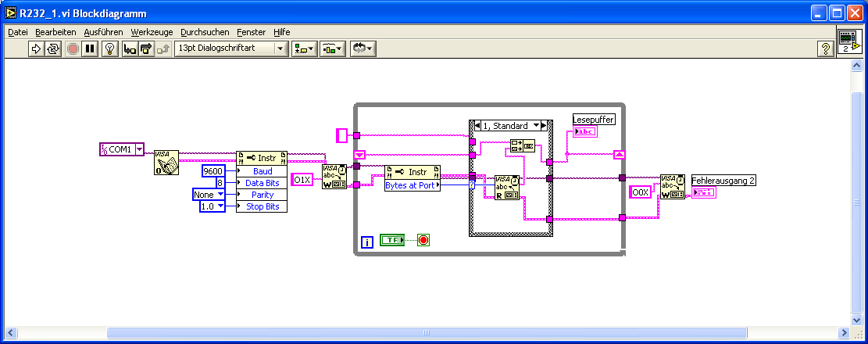
Task: Click the loop stop condition terminal
Action: pyautogui.click(x=423, y=240)
